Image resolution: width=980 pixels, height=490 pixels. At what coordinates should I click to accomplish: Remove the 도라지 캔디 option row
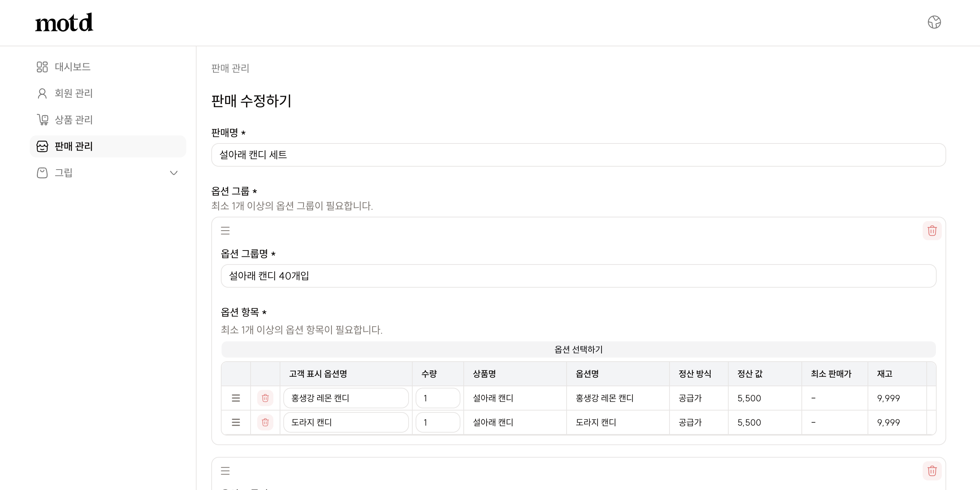[x=265, y=422]
